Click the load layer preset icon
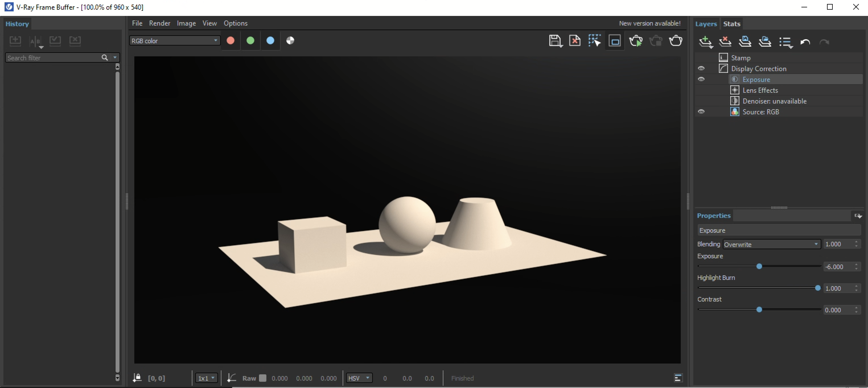 (765, 42)
